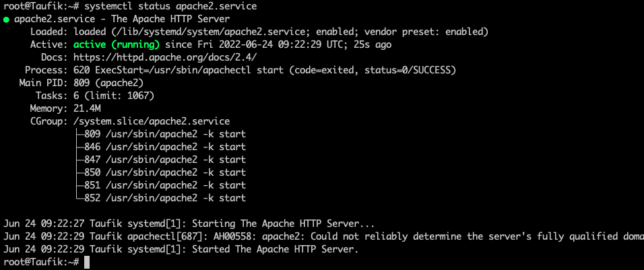The width and height of the screenshot is (644, 270).
Task: Click the /system.slice/apache2.service CGroup path
Action: coord(152,121)
